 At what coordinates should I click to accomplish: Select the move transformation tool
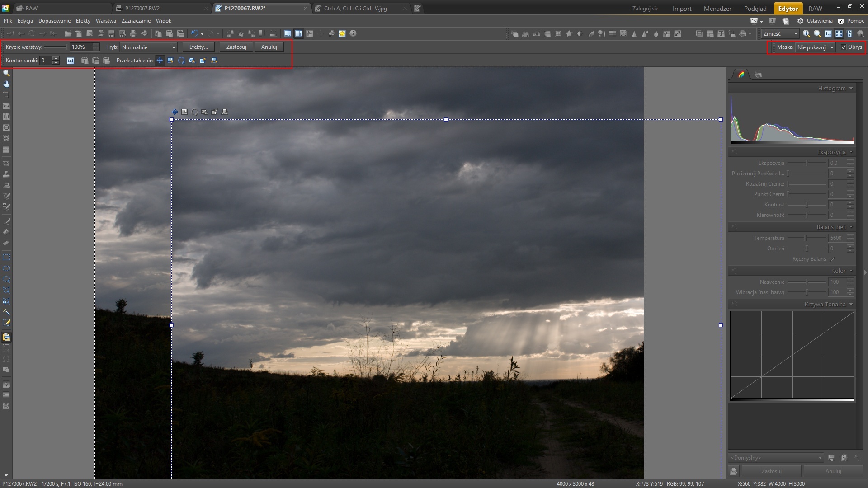[x=160, y=61]
